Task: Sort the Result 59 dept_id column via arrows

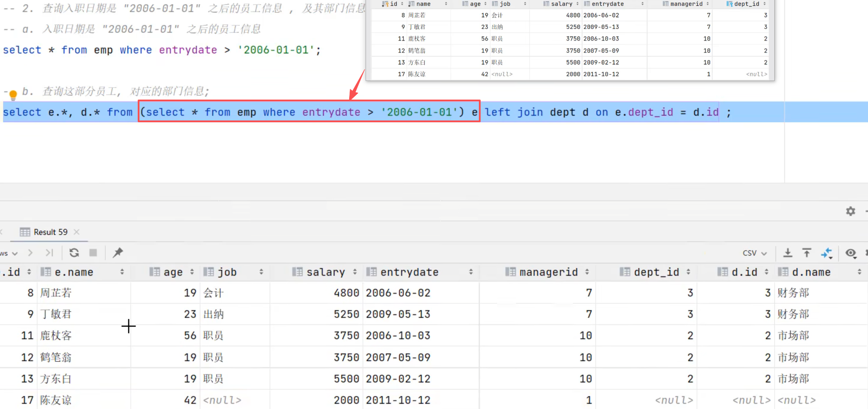Action: [688, 272]
